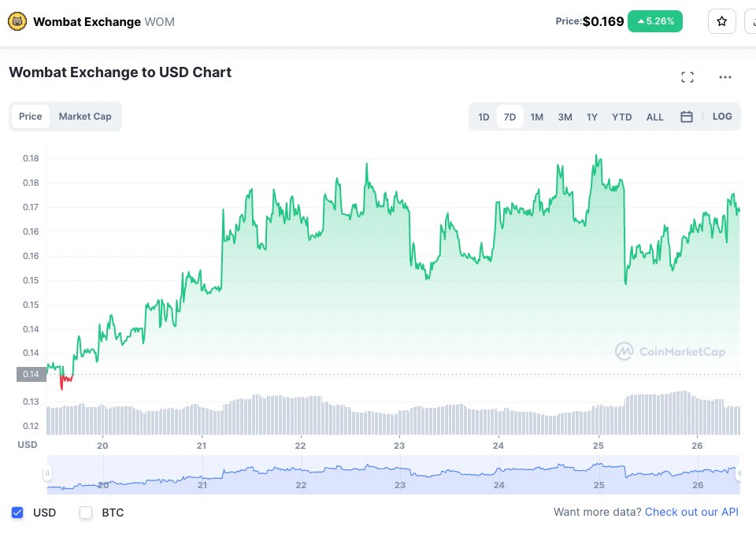Select the YTD time range

click(621, 117)
